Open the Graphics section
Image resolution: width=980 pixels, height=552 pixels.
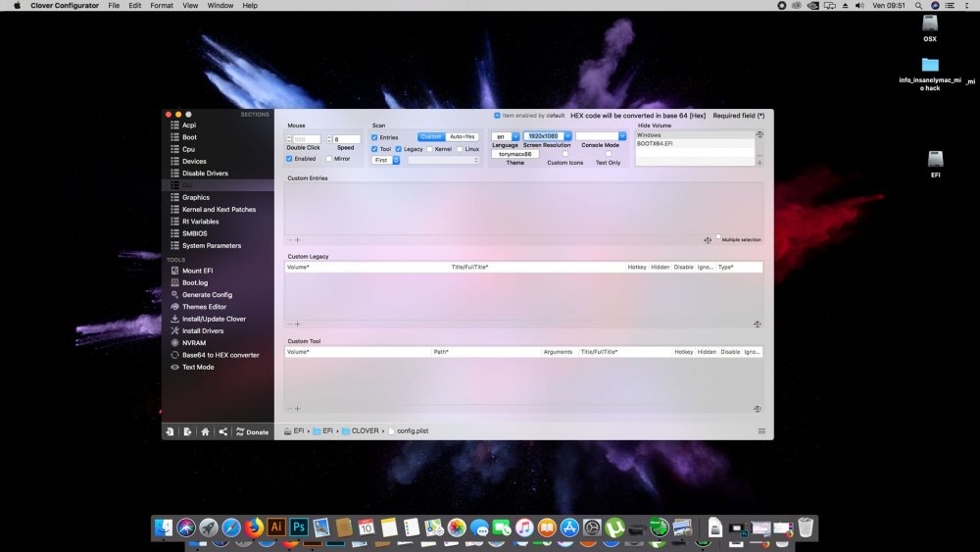[196, 197]
